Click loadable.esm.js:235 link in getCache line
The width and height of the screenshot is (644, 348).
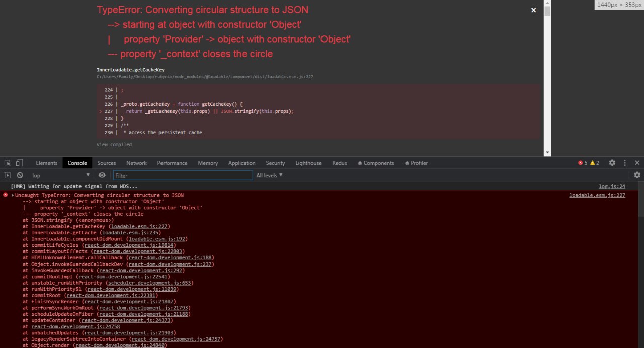pos(130,233)
